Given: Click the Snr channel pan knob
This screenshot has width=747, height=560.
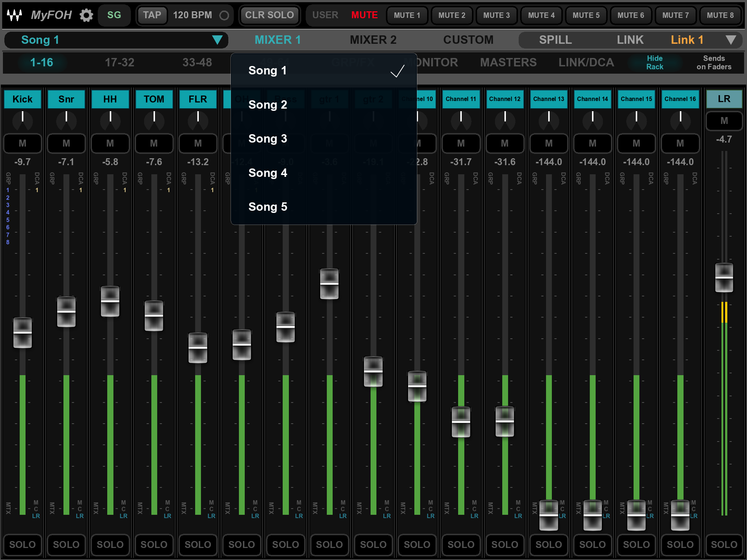Looking at the screenshot, I should pos(66,120).
